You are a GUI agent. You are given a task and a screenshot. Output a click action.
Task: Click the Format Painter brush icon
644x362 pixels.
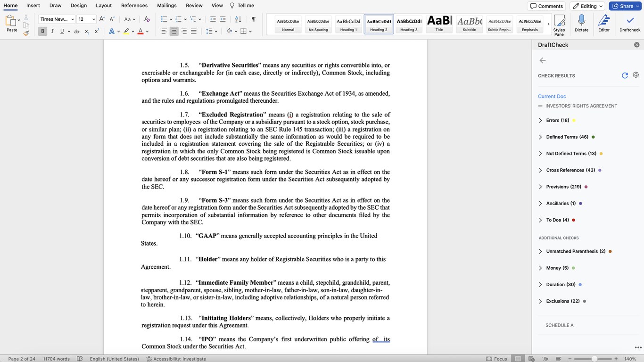[26, 33]
